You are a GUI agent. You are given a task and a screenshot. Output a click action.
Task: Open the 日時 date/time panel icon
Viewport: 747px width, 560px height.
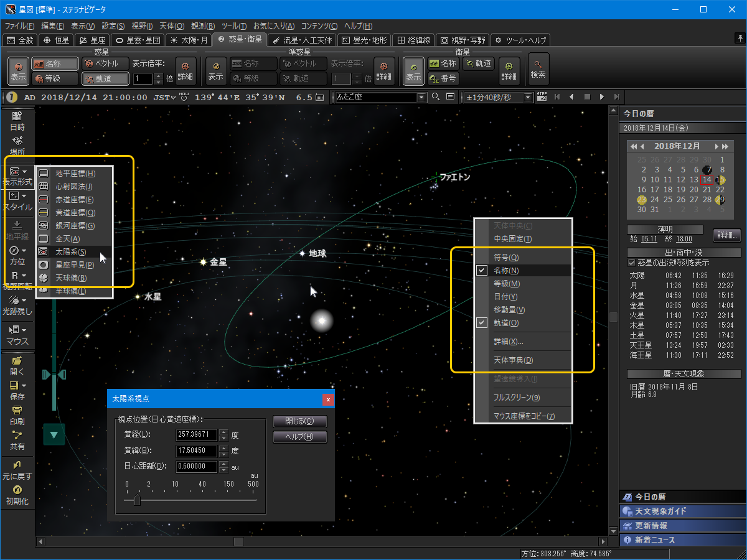pyautogui.click(x=17, y=116)
